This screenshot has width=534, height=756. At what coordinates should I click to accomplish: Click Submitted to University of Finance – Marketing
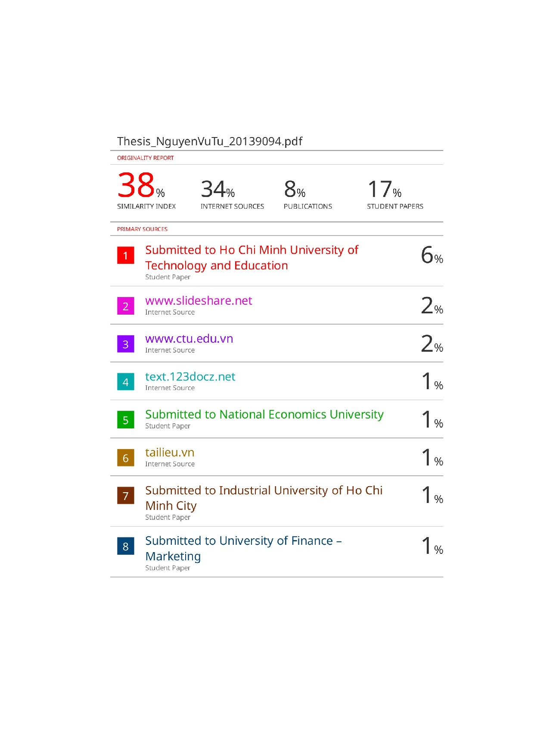tap(243, 548)
